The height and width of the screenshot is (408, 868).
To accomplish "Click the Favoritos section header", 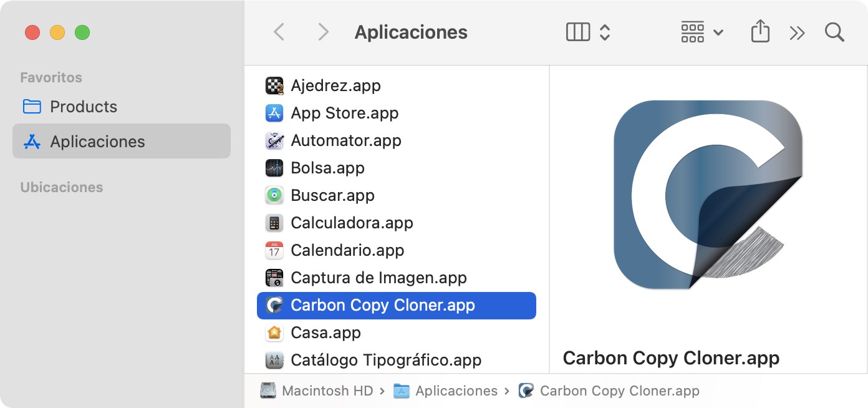I will (51, 77).
